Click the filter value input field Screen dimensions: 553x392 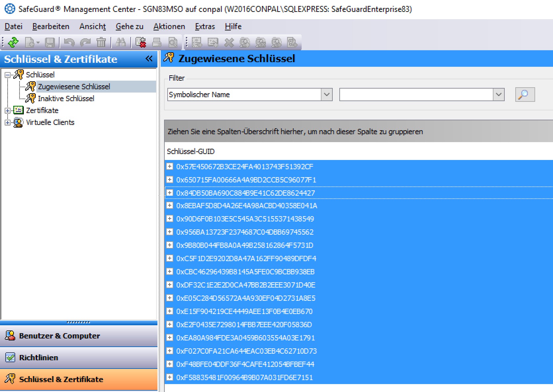click(x=416, y=95)
